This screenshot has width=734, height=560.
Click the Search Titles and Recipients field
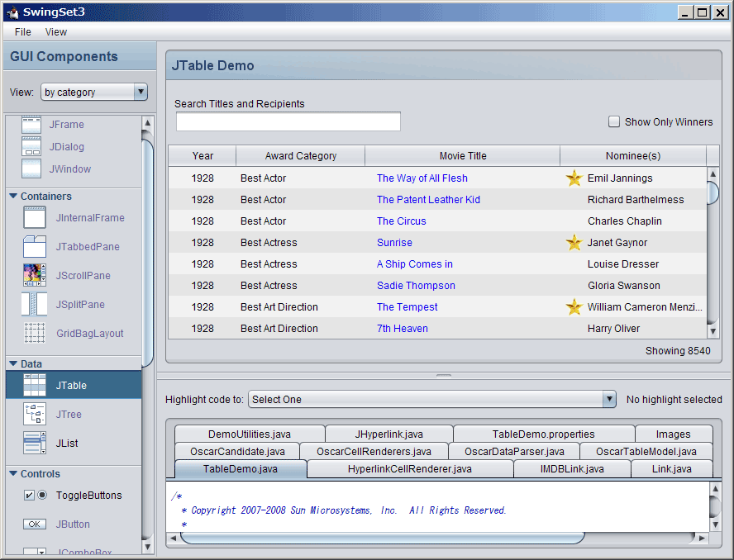click(288, 121)
